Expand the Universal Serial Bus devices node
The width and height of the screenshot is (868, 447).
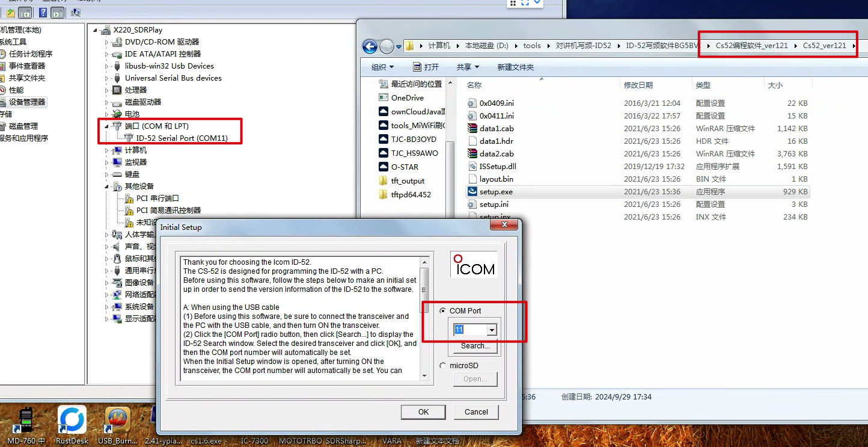tap(107, 78)
